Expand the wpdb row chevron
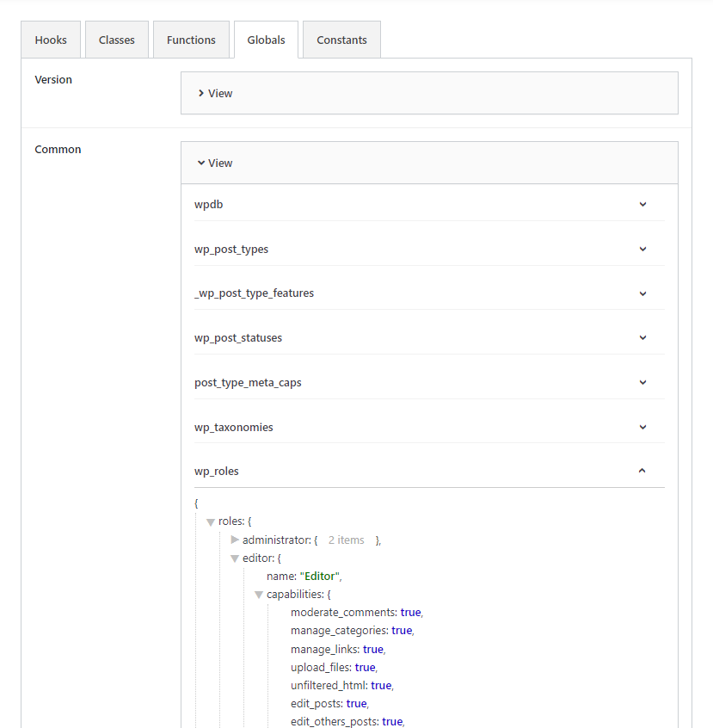Viewport: 713px width, 728px height. pos(642,204)
